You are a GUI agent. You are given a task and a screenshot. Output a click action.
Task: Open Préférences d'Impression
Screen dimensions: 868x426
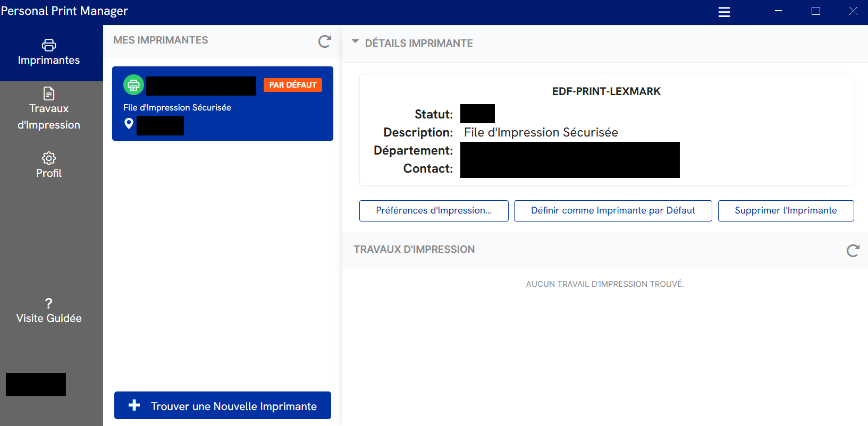pos(434,211)
